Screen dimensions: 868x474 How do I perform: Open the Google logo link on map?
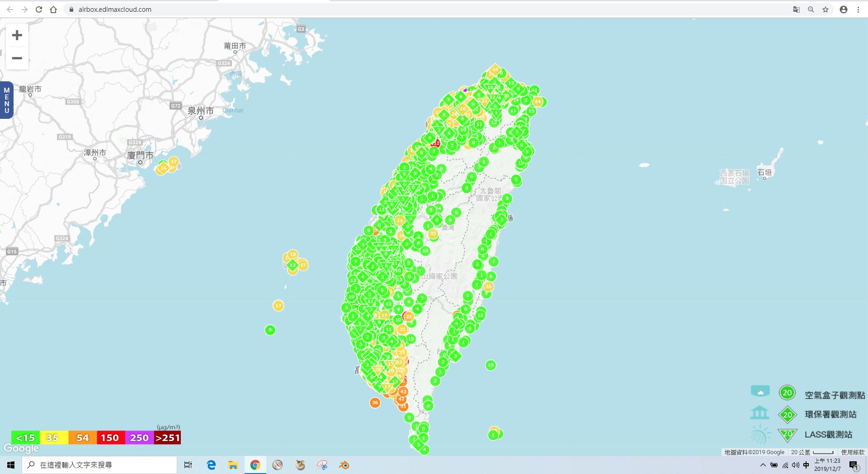21,449
